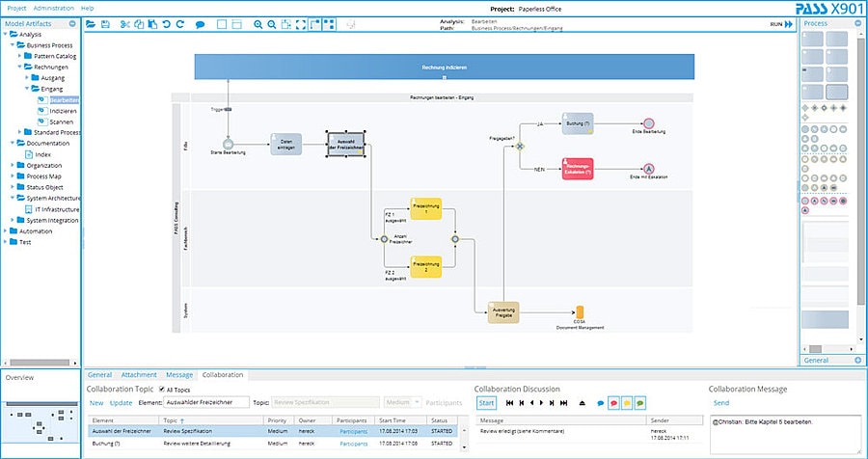
Task: Toggle the All Topics checkbox
Action: (162, 389)
